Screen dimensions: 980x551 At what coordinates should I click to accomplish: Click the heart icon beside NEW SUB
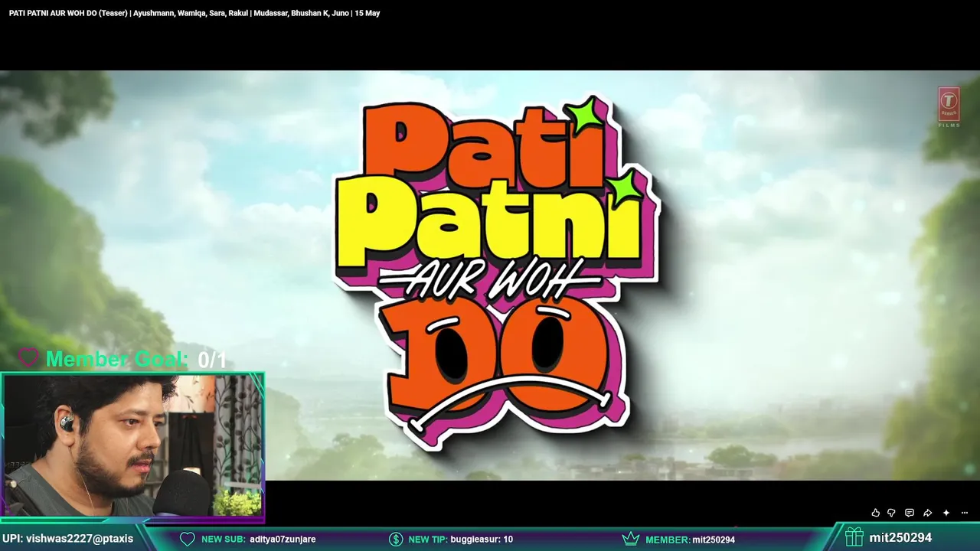click(x=188, y=539)
